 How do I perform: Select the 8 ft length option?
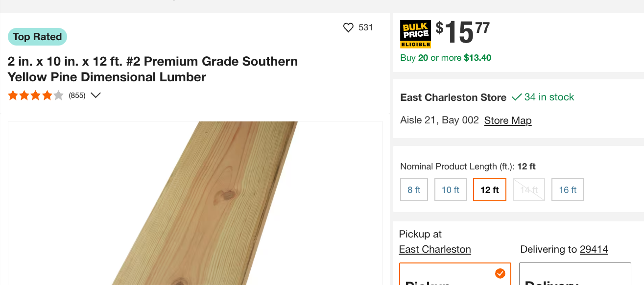coord(414,190)
